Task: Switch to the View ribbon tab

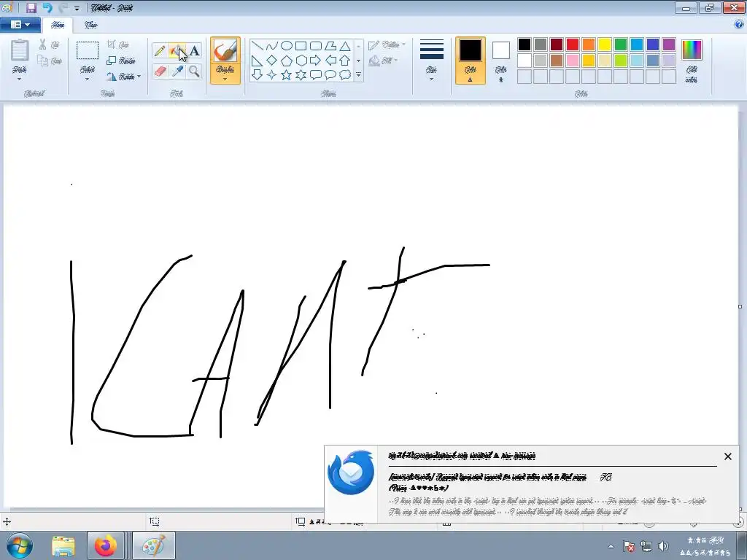Action: (90, 25)
